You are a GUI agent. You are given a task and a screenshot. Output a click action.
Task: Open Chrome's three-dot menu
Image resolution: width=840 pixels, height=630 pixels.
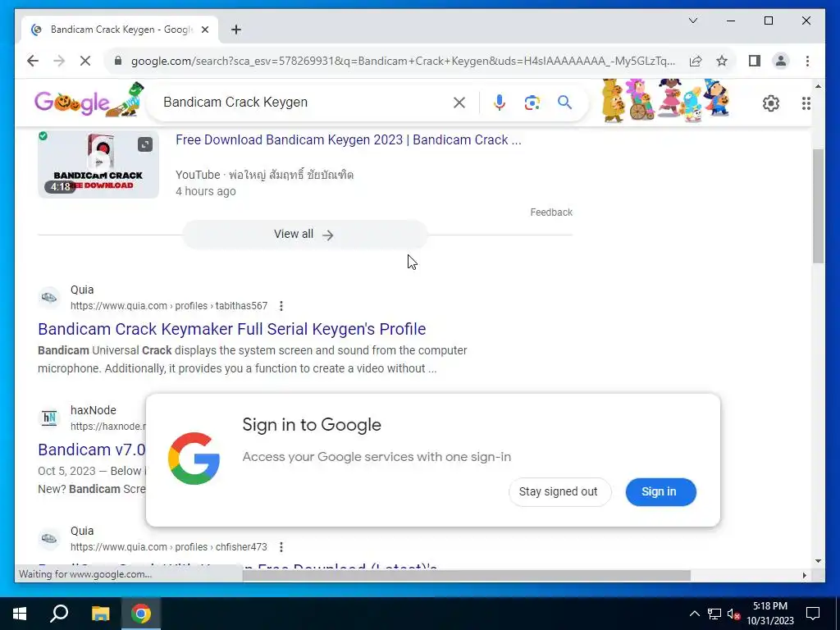pyautogui.click(x=807, y=61)
